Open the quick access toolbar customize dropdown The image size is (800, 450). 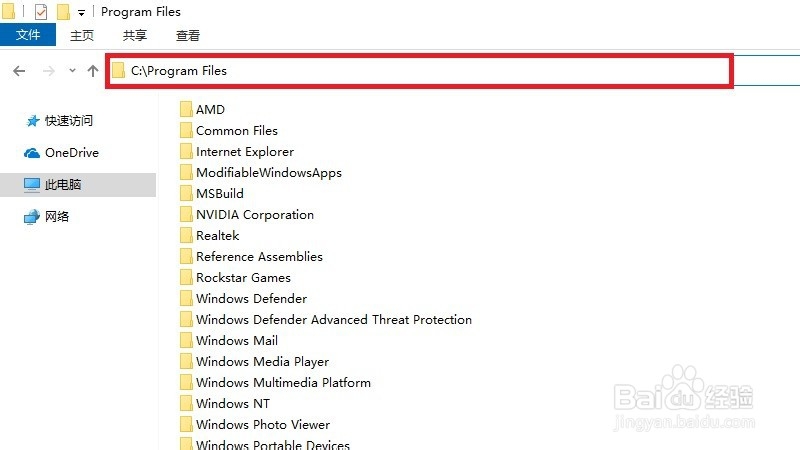pos(81,13)
